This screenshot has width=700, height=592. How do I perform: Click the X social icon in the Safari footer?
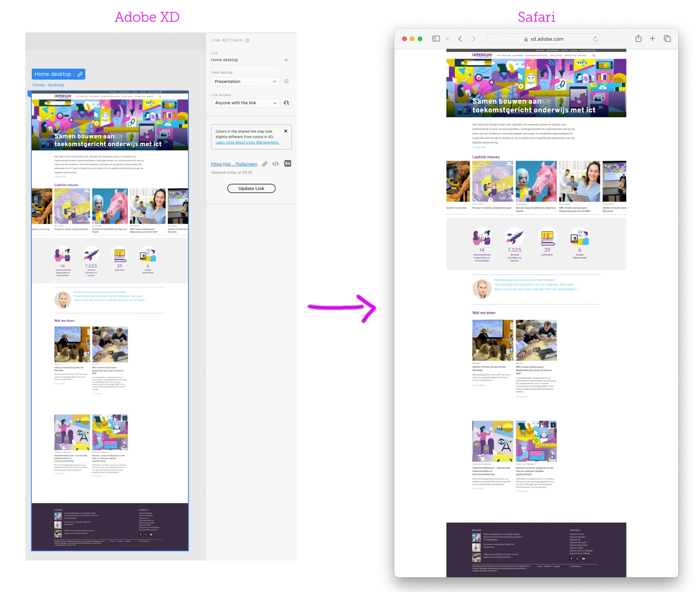577,559
